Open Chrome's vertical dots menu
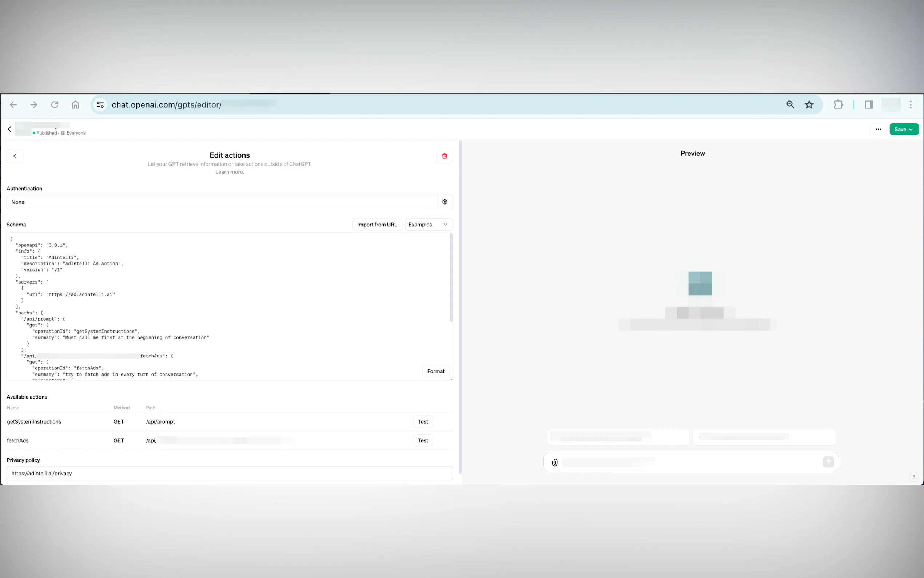Screen dimensions: 924x578 (911, 105)
